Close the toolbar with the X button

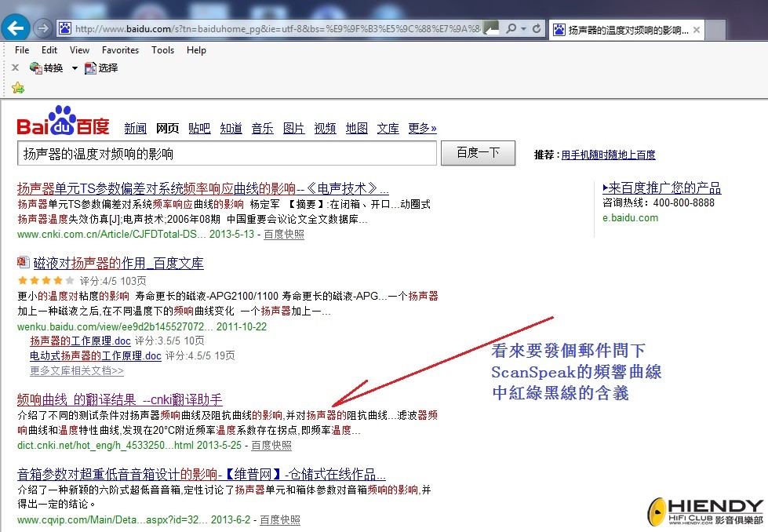(x=15, y=68)
